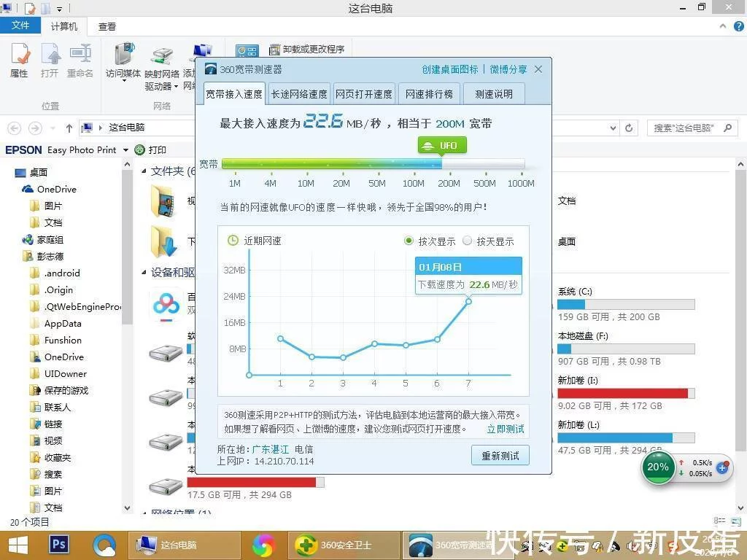Click the 微博分享 link
Screen dimensions: 747x560
tap(508, 69)
